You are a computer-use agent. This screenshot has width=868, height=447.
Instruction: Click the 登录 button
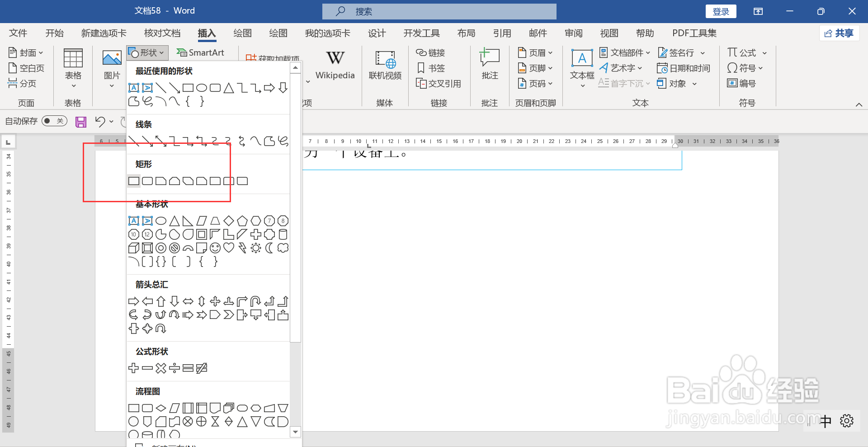[x=721, y=11]
